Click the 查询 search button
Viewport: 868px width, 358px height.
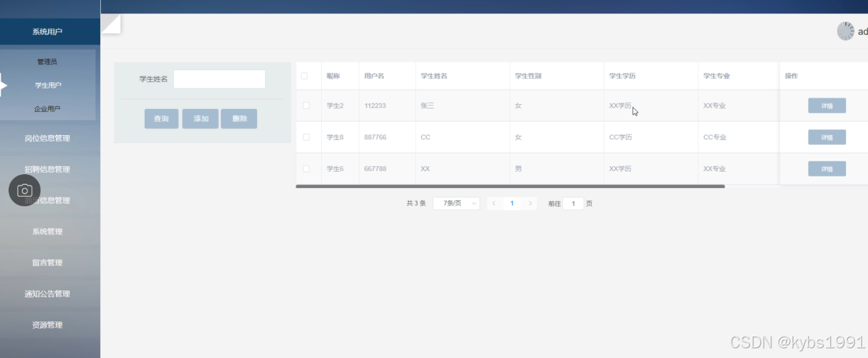pyautogui.click(x=161, y=119)
